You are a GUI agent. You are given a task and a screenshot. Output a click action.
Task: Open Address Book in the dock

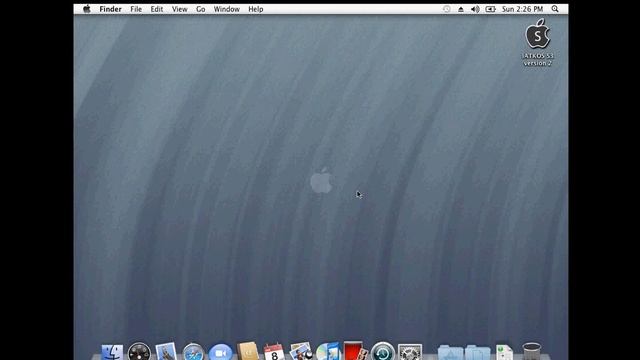pos(248,352)
